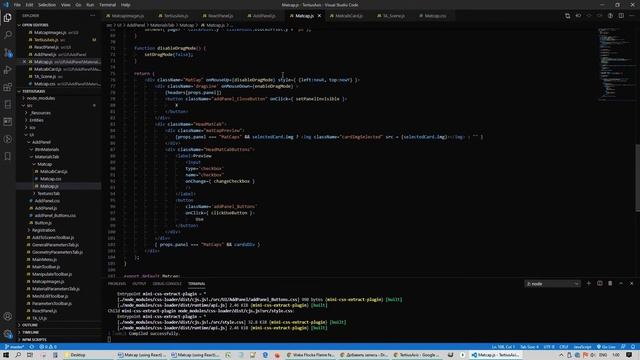Expand the Registration folder
Image resolution: width=640 pixels, height=360 pixels.
43,230
